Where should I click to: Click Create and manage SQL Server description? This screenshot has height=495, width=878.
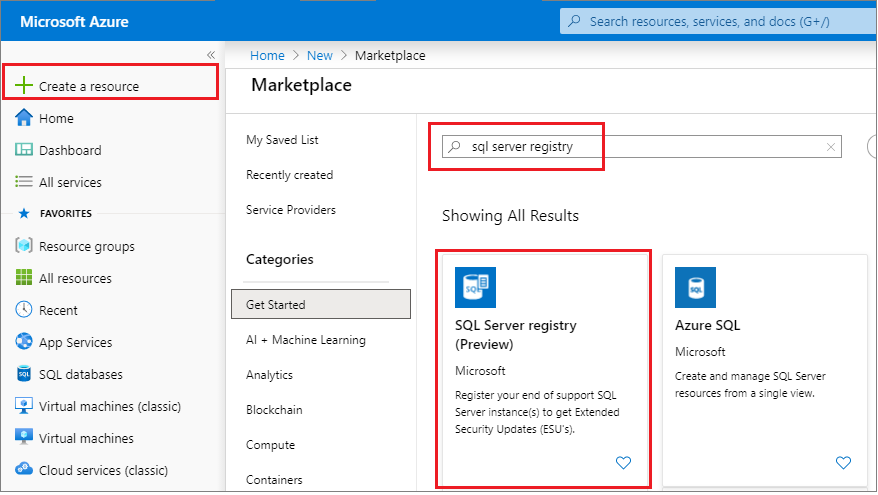tap(750, 385)
